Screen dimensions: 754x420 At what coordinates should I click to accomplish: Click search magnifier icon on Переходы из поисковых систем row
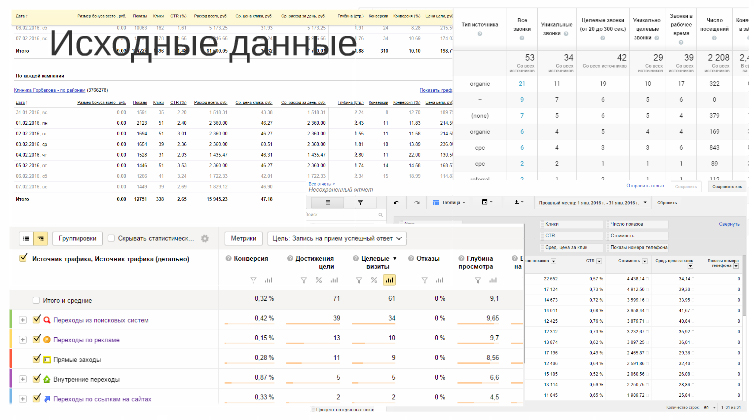click(47, 320)
